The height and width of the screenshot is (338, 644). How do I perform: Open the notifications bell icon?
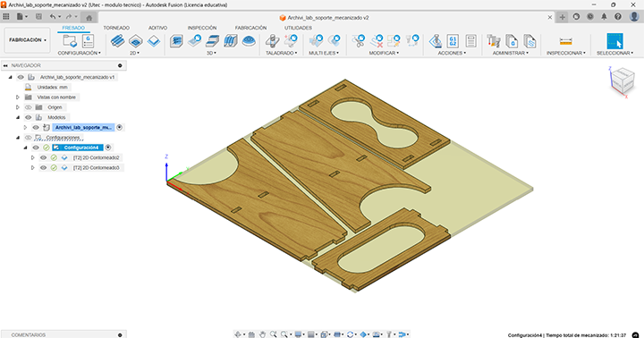tap(604, 17)
